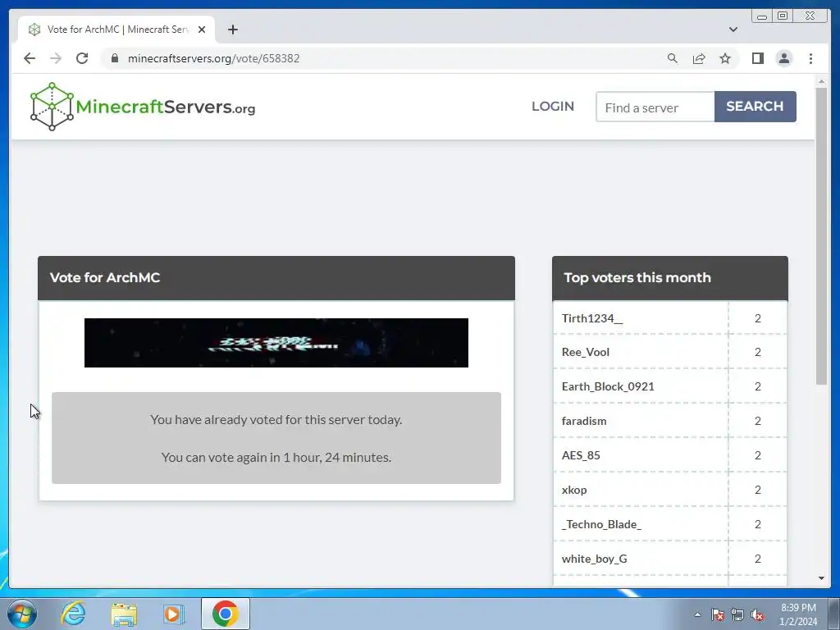Click the vote again in 1 hour text
Screen dimensions: 840x630
[x=276, y=457]
